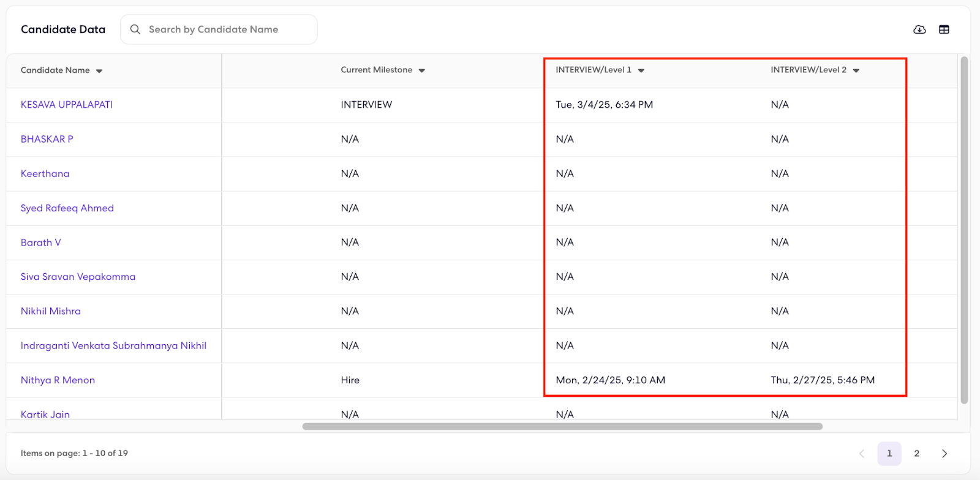
Task: Select the INTERVIEW milestone cell for KESAVA
Action: pyautogui.click(x=366, y=105)
